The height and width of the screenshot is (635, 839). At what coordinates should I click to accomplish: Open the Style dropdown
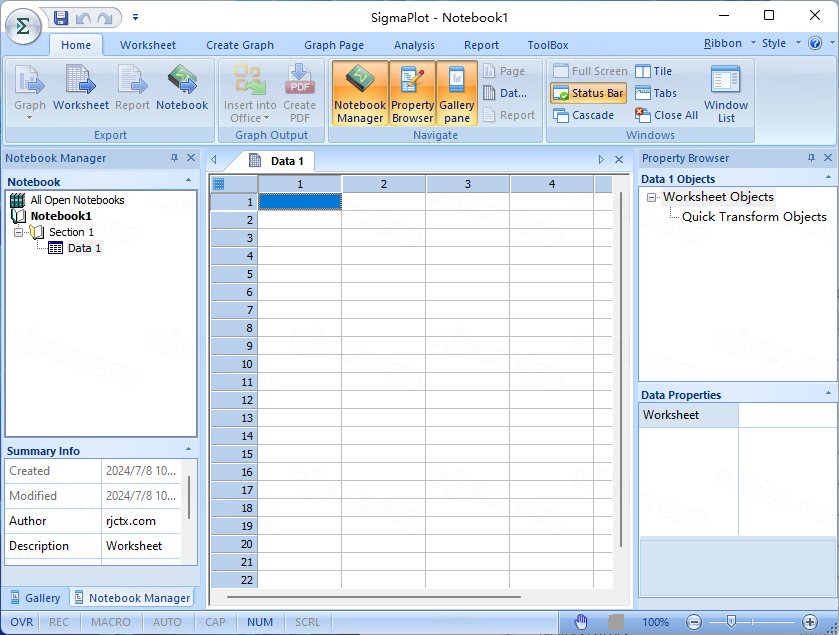(781, 43)
